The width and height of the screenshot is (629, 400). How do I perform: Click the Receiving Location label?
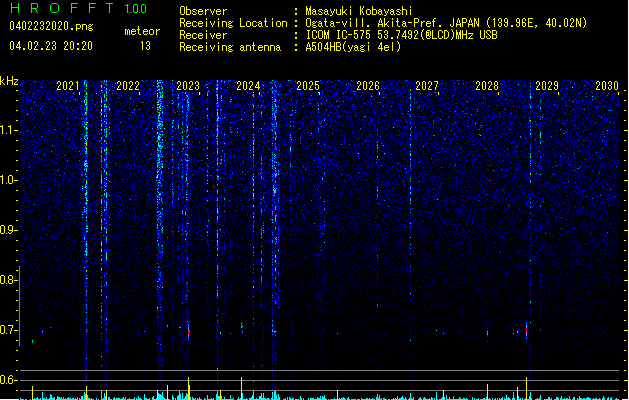click(233, 23)
